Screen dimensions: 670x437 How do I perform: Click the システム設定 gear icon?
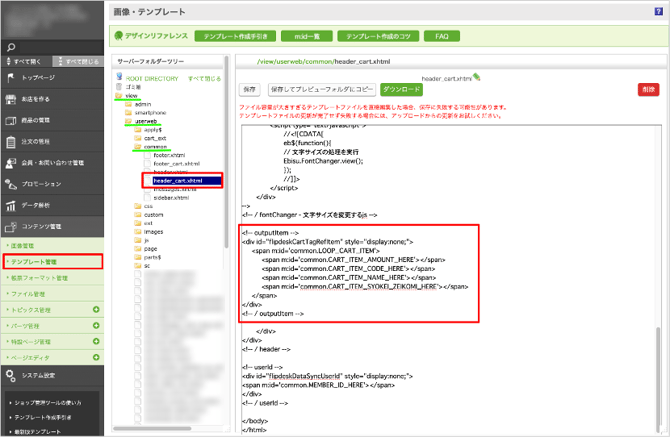pos(11,375)
